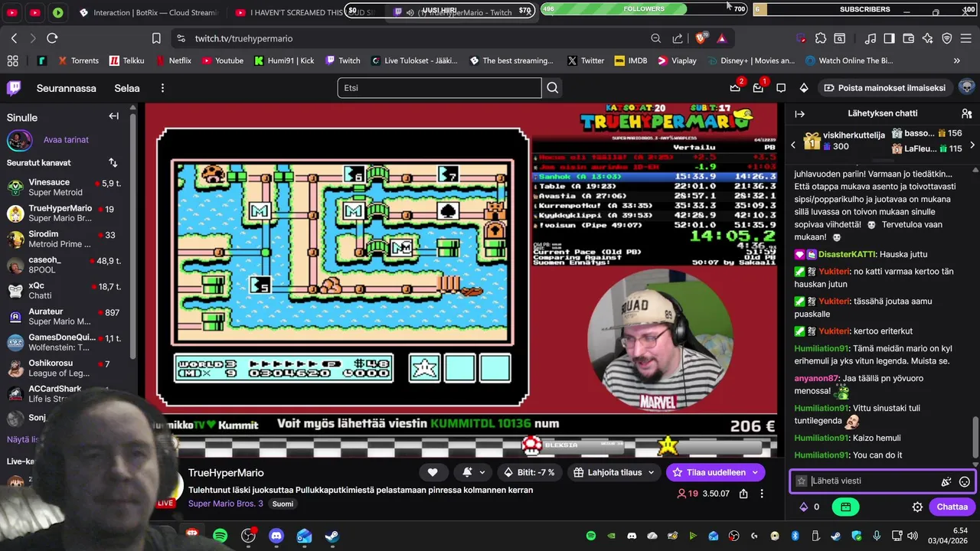Open the chat settings gear icon
Viewport: 980px width, 551px height.
(917, 507)
